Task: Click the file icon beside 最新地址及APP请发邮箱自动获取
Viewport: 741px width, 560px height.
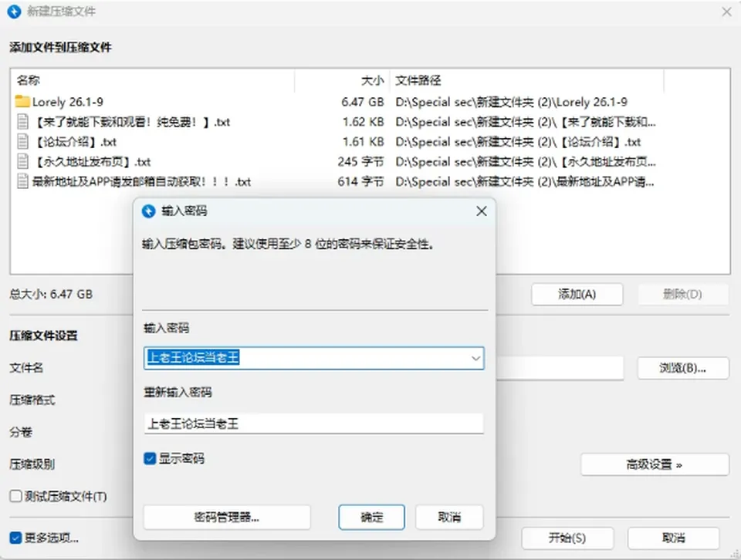Action: (22, 181)
